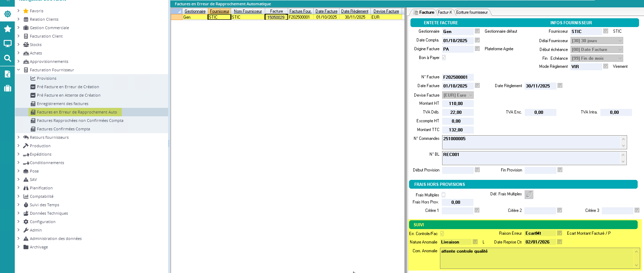Sort by the Fournisseur column header
644x273 pixels.
[219, 11]
